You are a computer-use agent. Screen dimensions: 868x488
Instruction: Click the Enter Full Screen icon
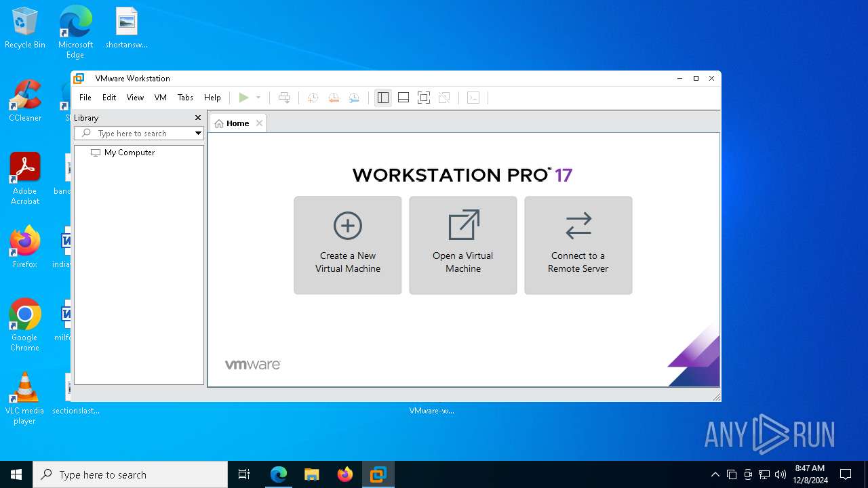pyautogui.click(x=424, y=98)
